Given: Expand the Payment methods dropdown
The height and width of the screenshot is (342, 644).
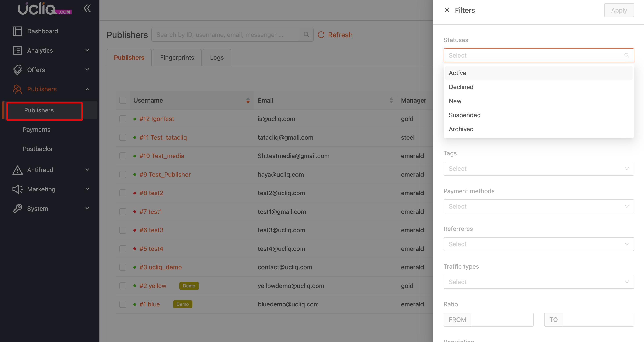Looking at the screenshot, I should click(538, 206).
